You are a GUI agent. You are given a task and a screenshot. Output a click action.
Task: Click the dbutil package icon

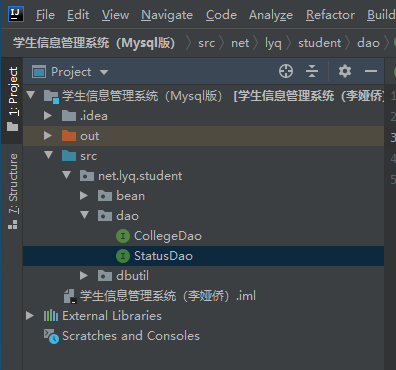click(x=105, y=276)
